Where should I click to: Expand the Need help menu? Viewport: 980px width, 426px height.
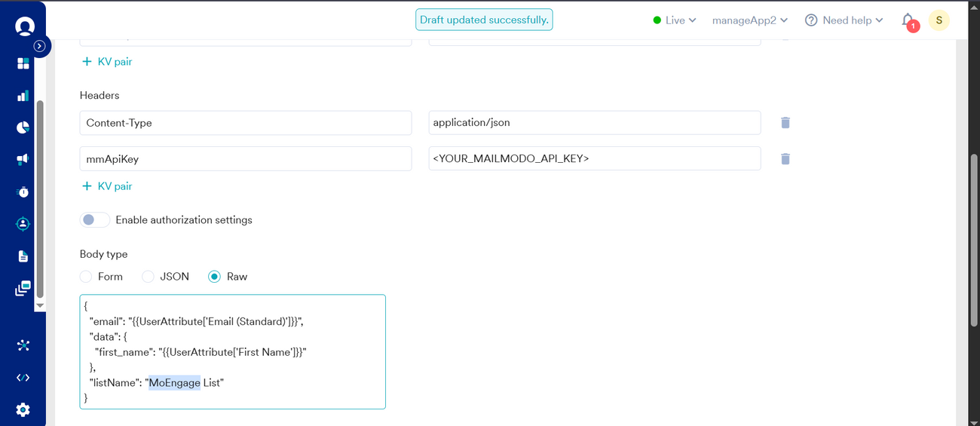click(x=844, y=20)
